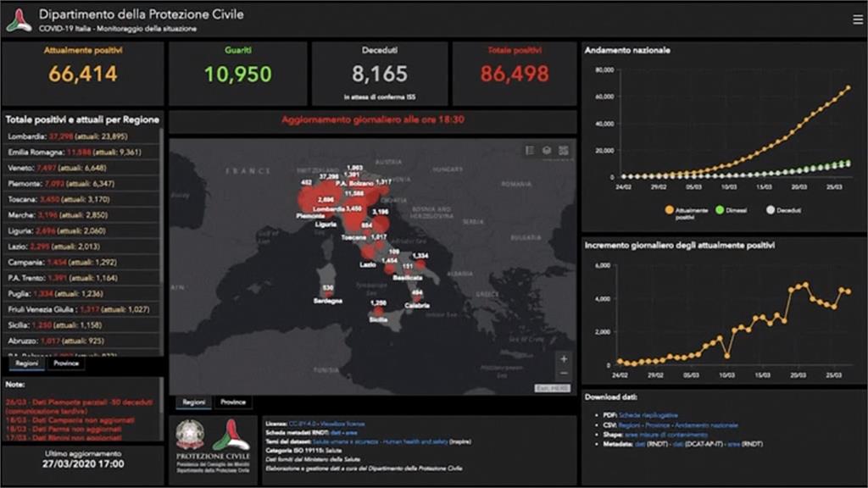
Task: Select Puglia row in region list
Action: [81, 294]
